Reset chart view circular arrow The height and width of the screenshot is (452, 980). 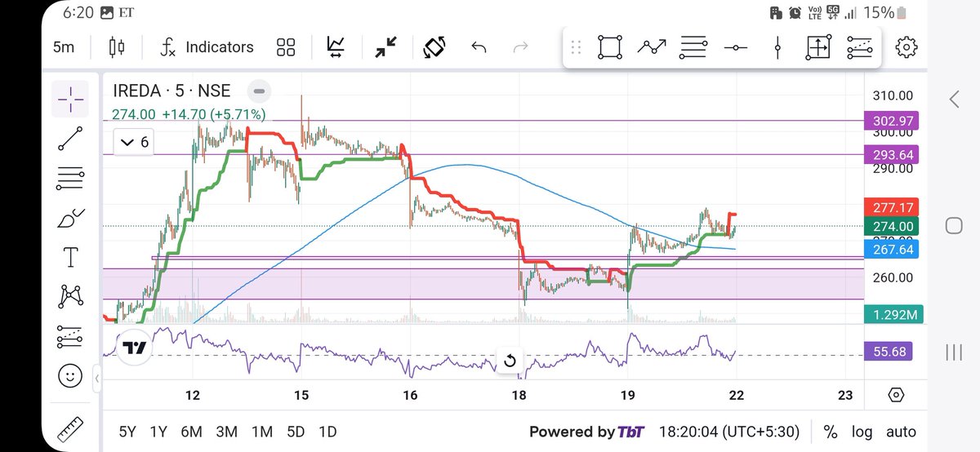pos(510,360)
